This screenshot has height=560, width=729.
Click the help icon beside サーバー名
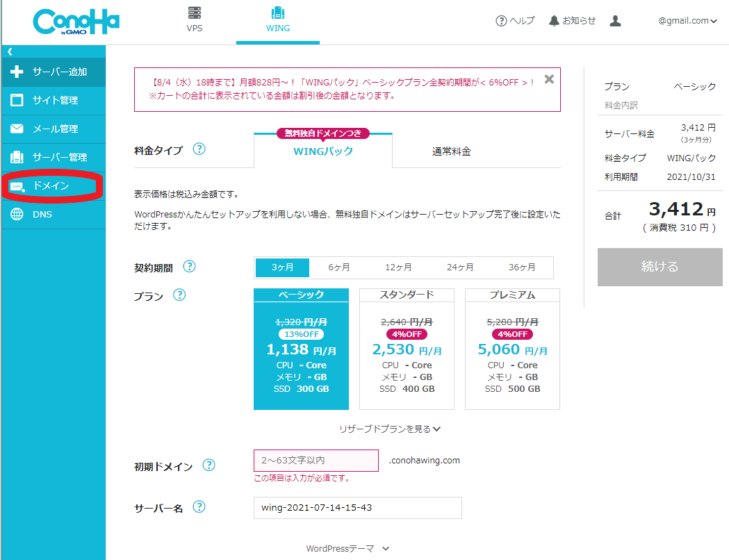coord(199,507)
